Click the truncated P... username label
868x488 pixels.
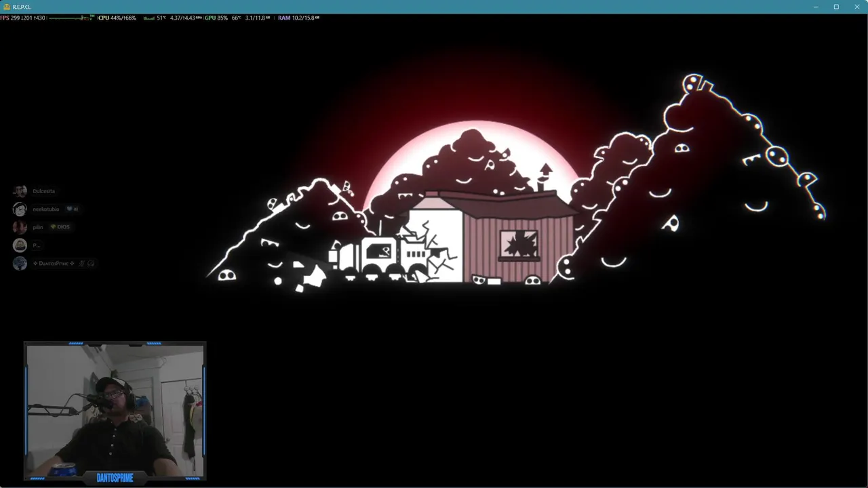pos(37,245)
